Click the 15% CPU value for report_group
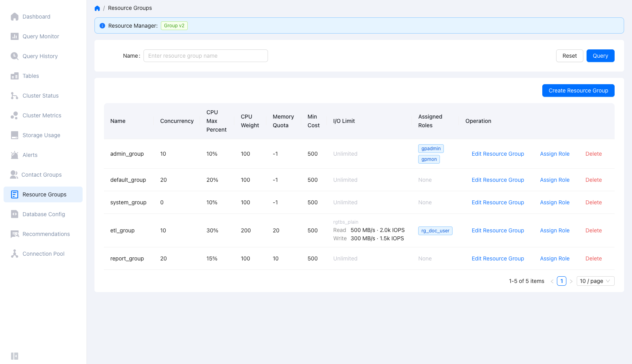This screenshot has width=632, height=364. click(212, 258)
